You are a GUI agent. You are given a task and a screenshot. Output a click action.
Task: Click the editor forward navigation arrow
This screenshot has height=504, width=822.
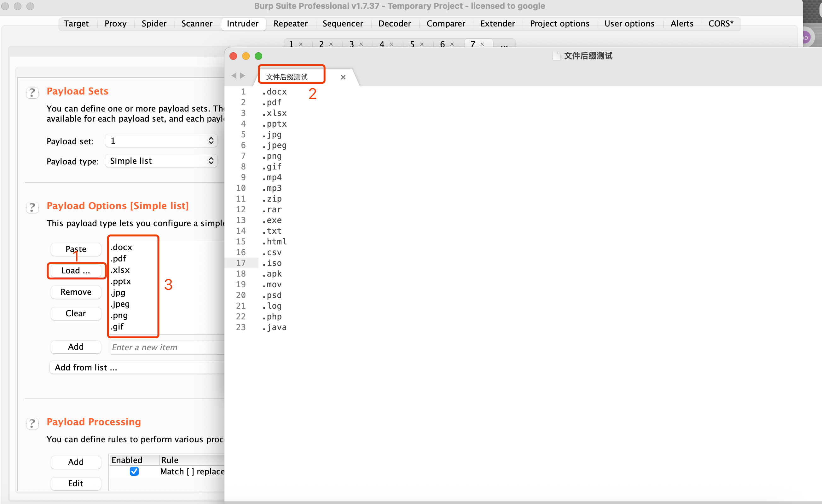pyautogui.click(x=242, y=76)
